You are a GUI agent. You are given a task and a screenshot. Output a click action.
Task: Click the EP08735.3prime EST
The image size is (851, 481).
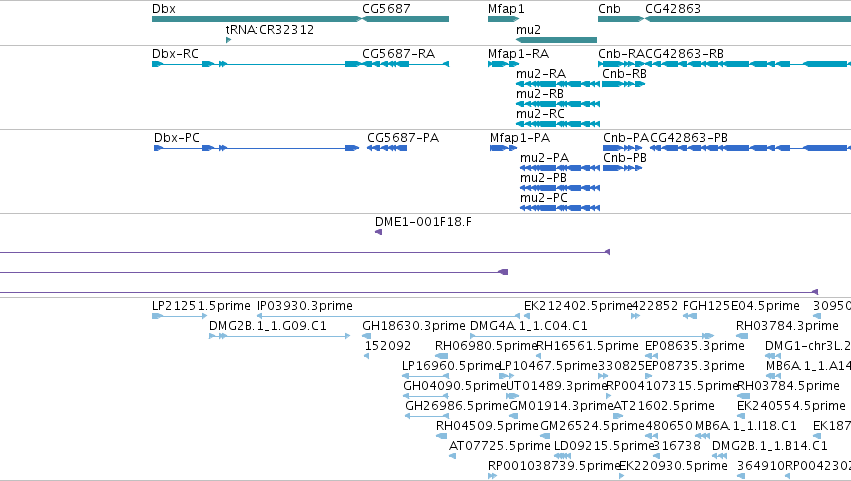[649, 377]
